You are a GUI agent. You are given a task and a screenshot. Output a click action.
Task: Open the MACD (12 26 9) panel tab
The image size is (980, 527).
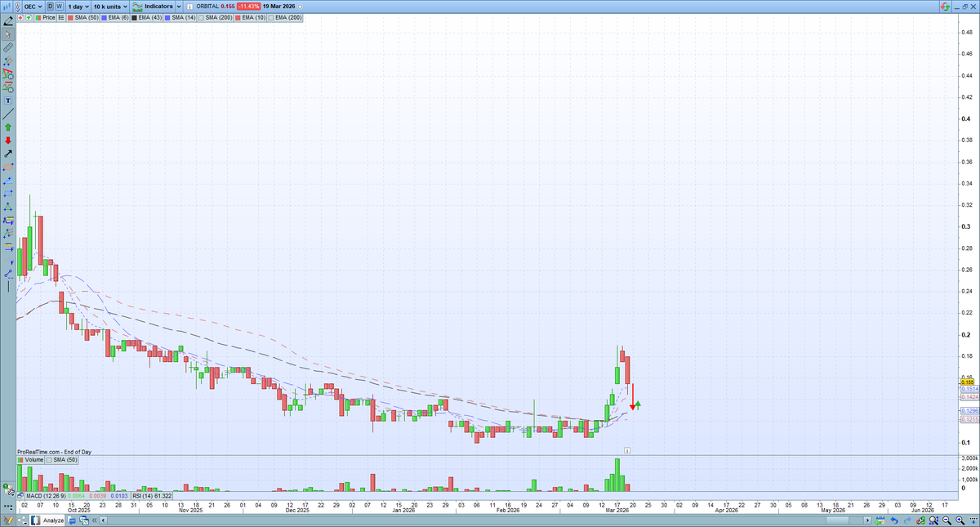(x=78, y=496)
